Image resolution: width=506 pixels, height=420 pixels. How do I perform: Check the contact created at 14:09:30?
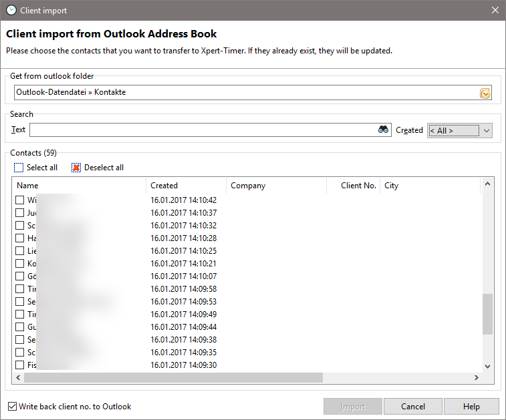[20, 365]
